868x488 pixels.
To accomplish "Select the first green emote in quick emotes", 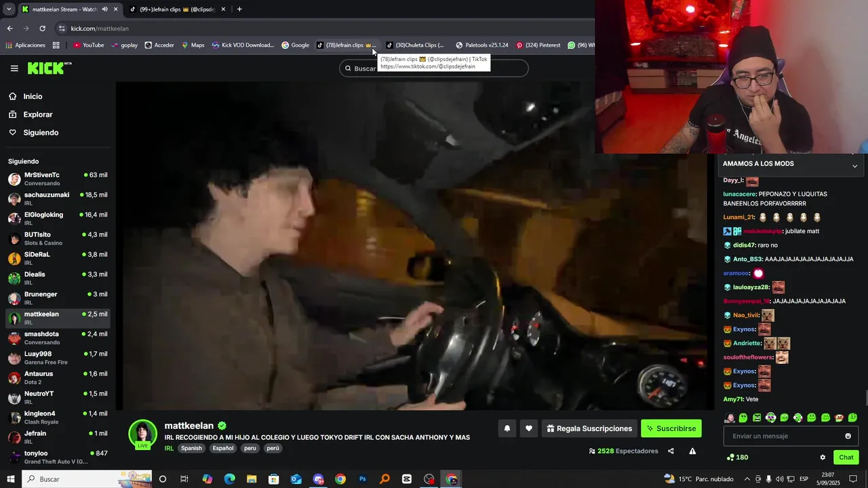I will (x=743, y=418).
